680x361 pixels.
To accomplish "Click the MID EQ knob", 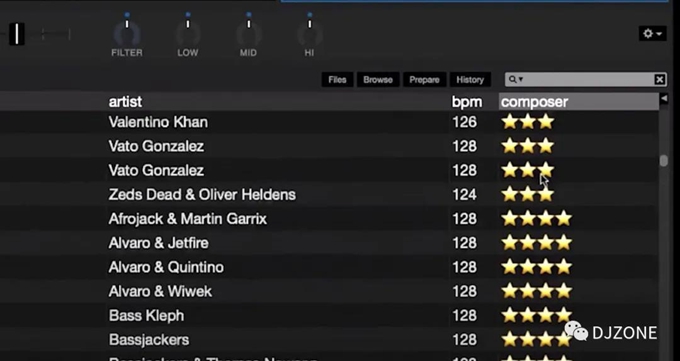I will [x=248, y=33].
